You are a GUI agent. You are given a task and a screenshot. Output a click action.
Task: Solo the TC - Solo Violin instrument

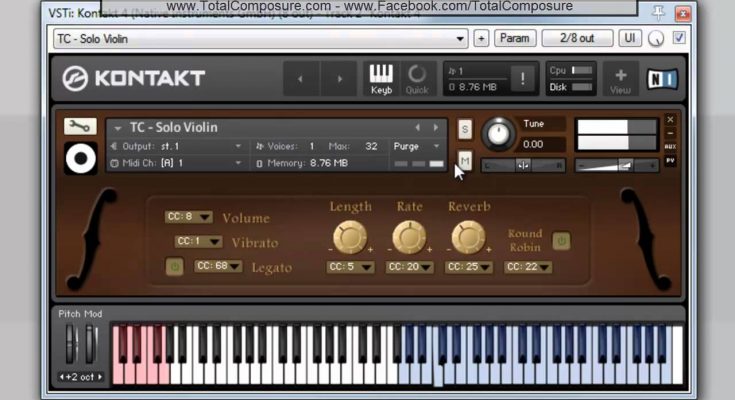pyautogui.click(x=465, y=129)
